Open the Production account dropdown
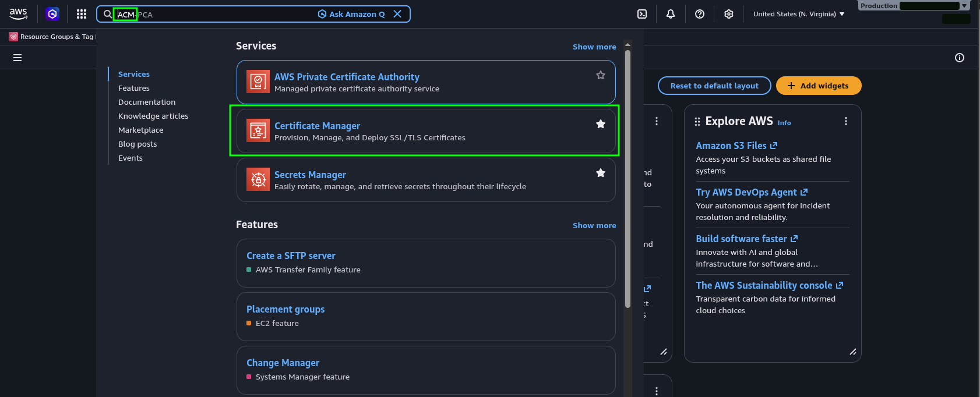Viewport: 980px width, 397px height. [914, 6]
